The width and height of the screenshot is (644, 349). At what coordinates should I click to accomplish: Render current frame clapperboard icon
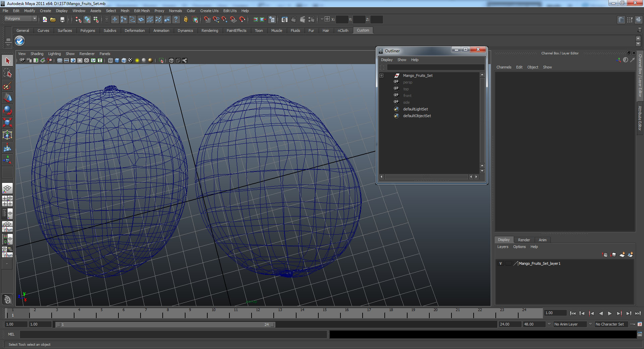(x=293, y=19)
